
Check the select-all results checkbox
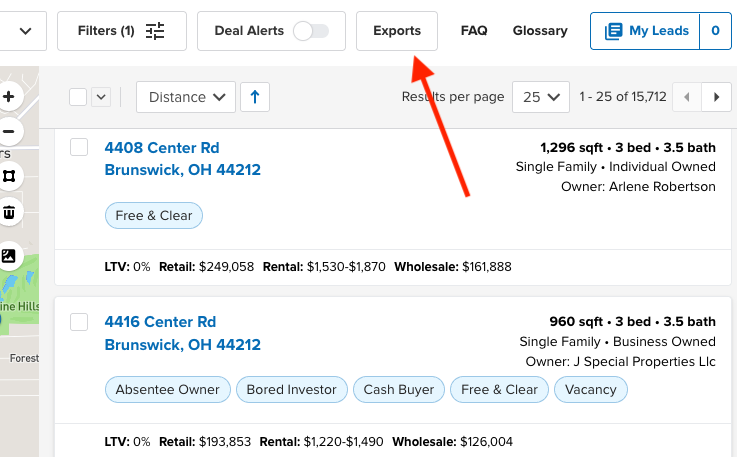click(x=78, y=97)
